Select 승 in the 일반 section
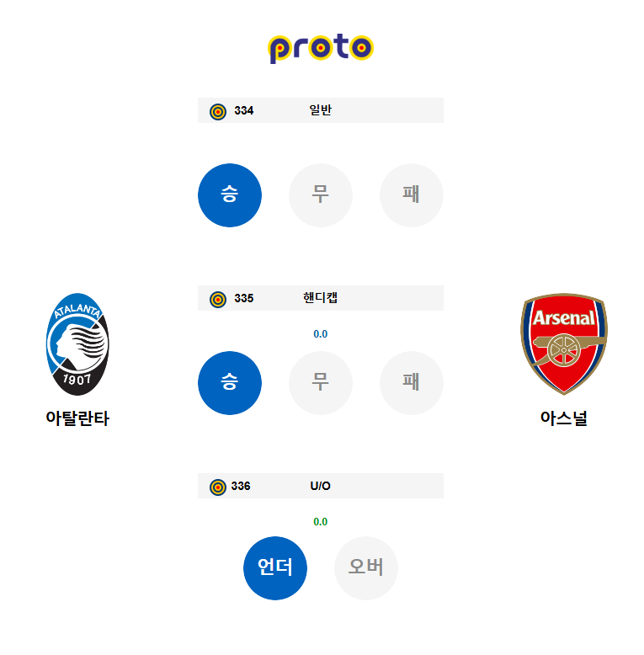 pyautogui.click(x=230, y=195)
